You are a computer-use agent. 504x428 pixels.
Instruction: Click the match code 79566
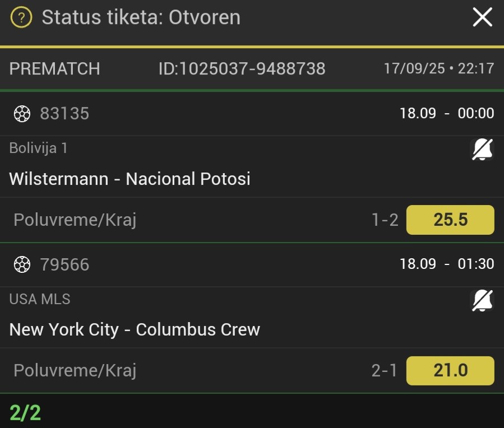pos(64,264)
